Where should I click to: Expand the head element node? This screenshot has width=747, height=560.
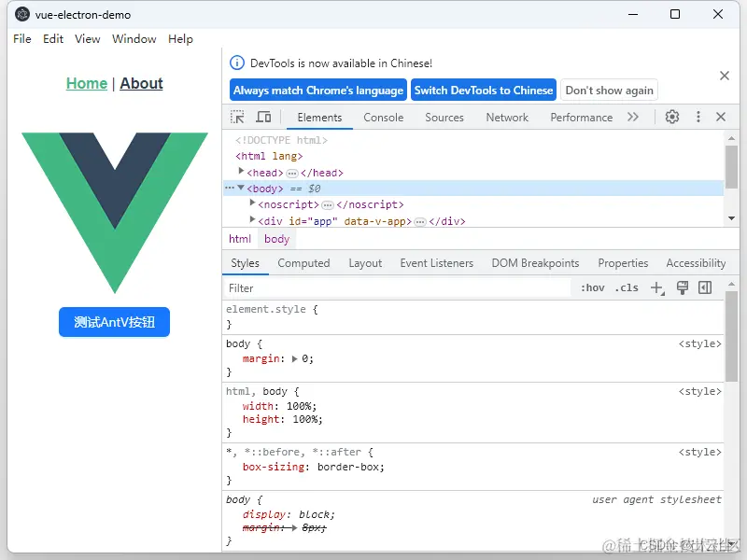pos(241,171)
